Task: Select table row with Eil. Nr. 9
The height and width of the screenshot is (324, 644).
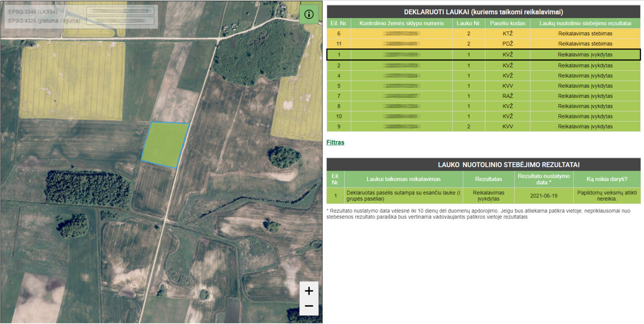Action: (483, 126)
